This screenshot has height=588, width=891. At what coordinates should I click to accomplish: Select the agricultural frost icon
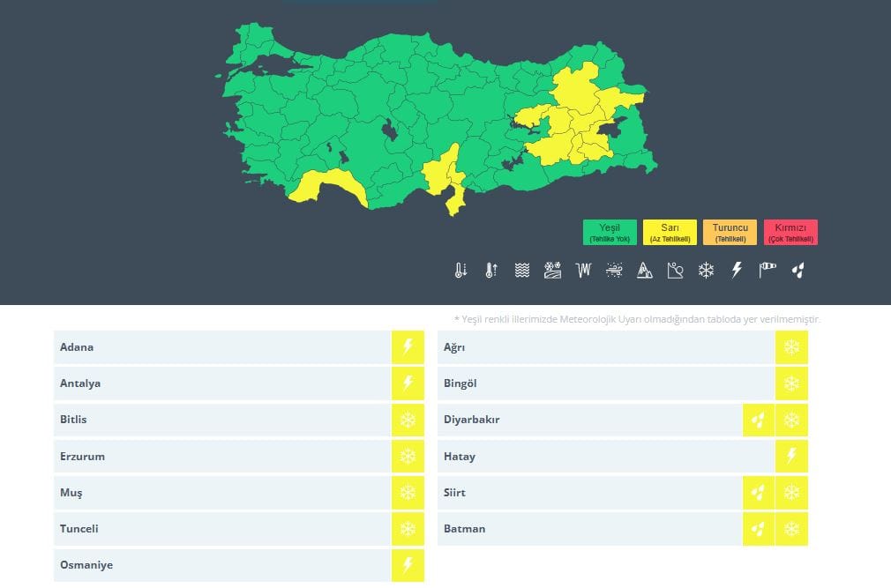click(552, 271)
